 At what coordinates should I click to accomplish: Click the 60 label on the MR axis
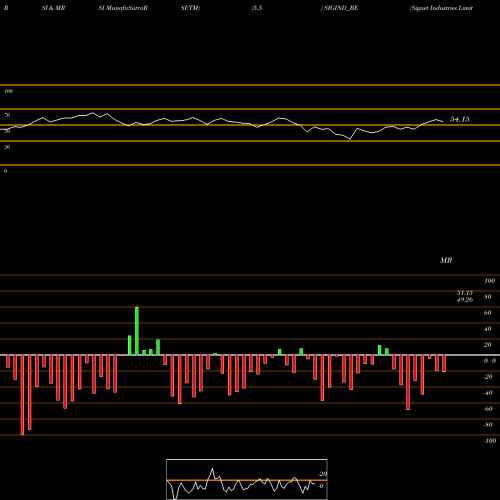488,313
